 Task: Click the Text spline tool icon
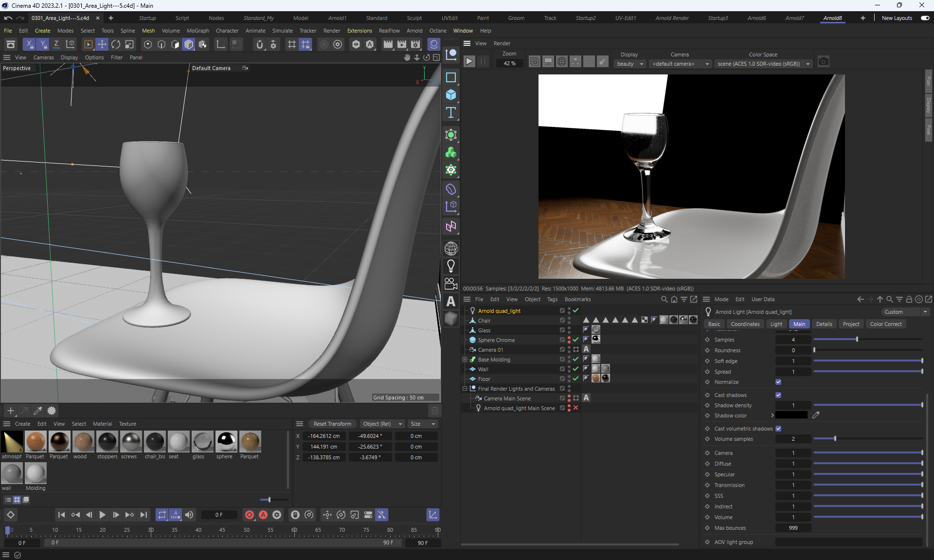[x=451, y=113]
